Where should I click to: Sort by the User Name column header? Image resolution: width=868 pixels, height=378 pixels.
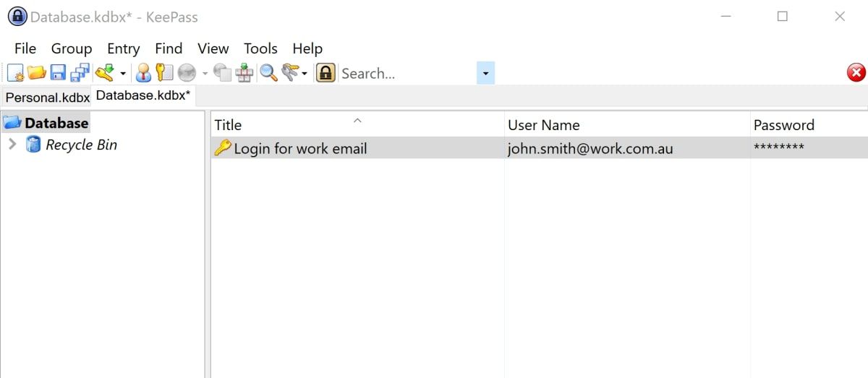pyautogui.click(x=627, y=124)
